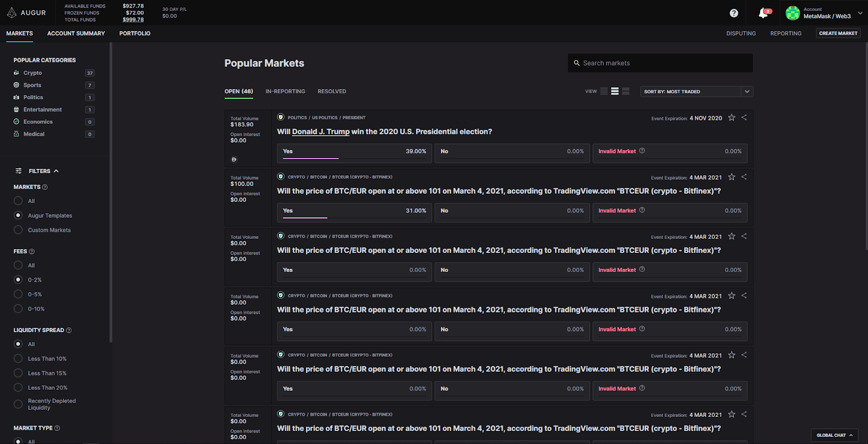Switch to the compact list view icon
The image size is (868, 444).
click(604, 91)
